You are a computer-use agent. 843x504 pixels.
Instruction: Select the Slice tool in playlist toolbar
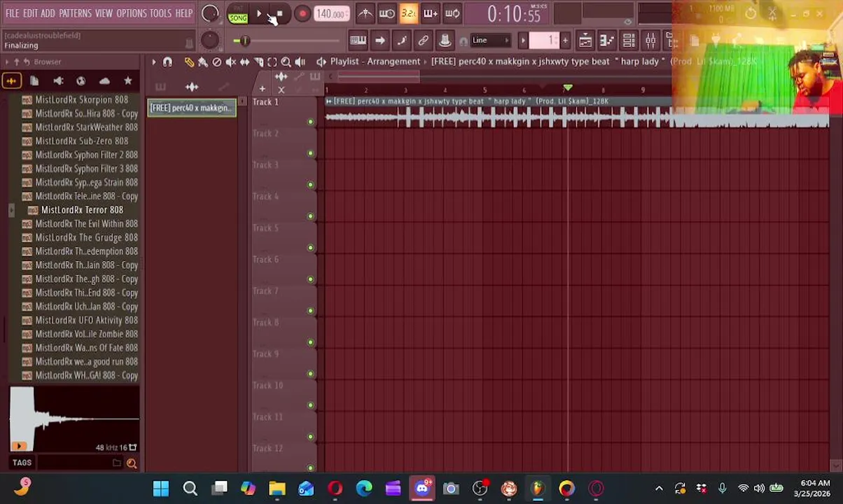(x=258, y=62)
